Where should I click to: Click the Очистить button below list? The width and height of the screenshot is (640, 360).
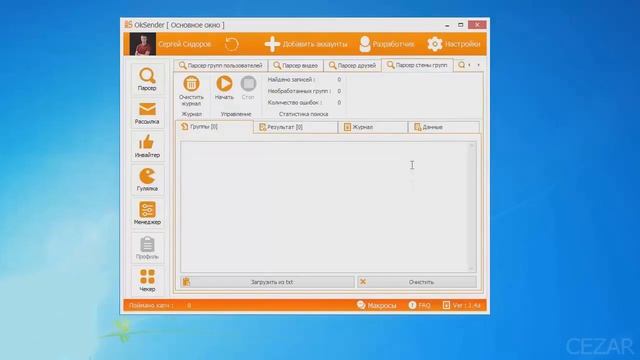417,282
